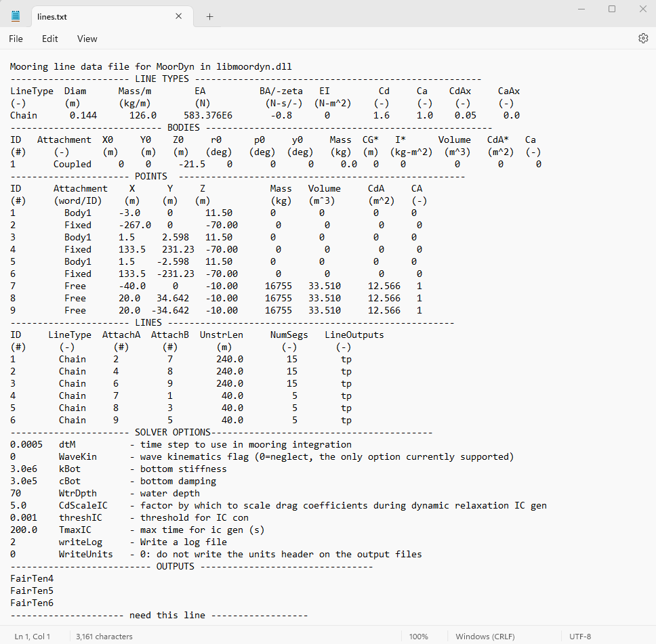Open the Edit menu
The image size is (656, 644).
(x=49, y=39)
